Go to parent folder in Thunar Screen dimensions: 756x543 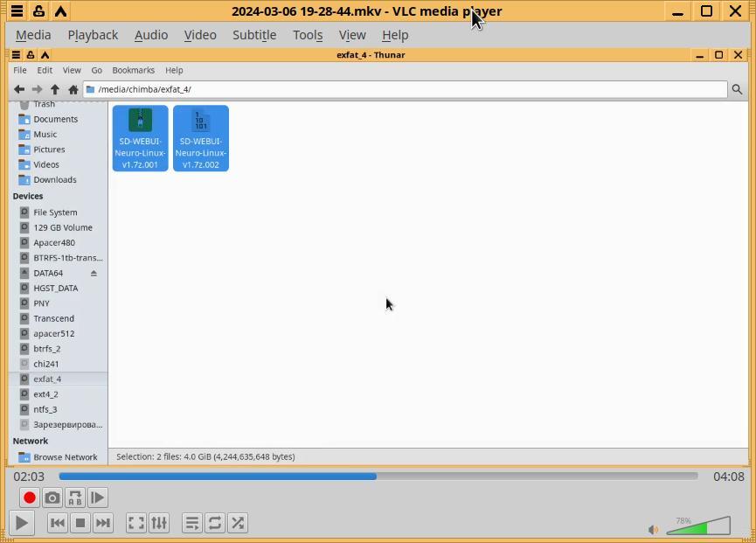55,89
